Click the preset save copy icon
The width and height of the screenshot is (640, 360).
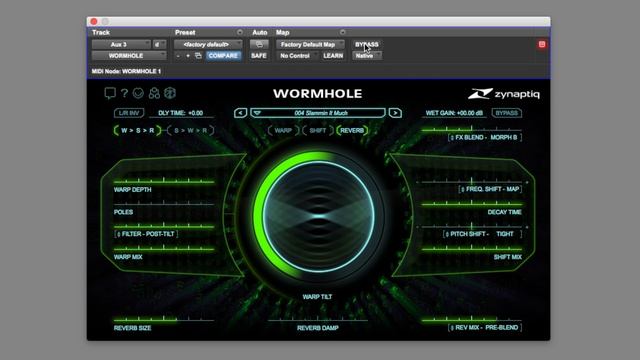tap(198, 56)
